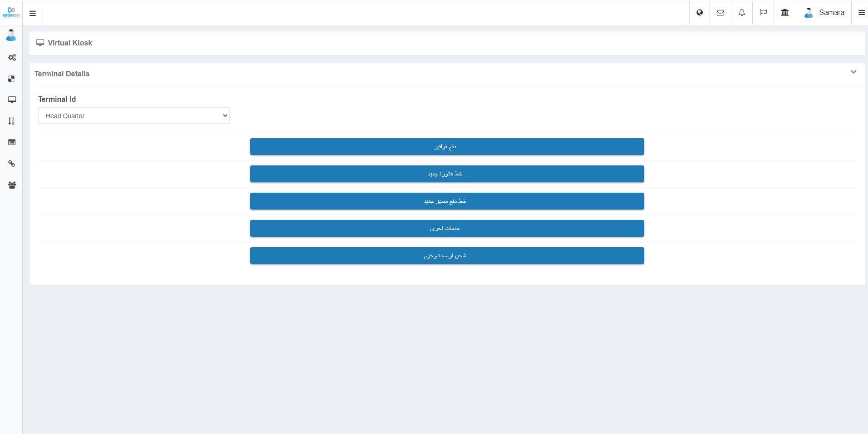Toggle the left sidebar hamburger menu
Viewport: 868px width, 434px height.
pos(33,13)
